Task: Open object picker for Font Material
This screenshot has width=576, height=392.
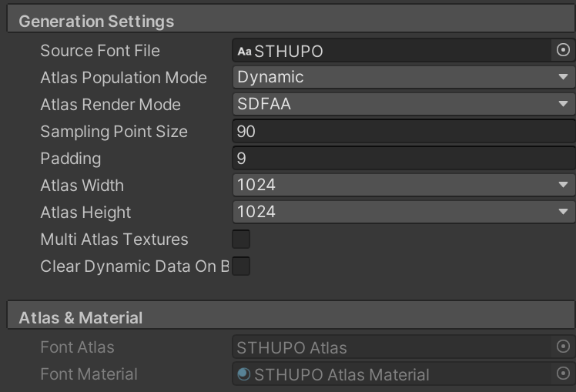Action: click(563, 374)
